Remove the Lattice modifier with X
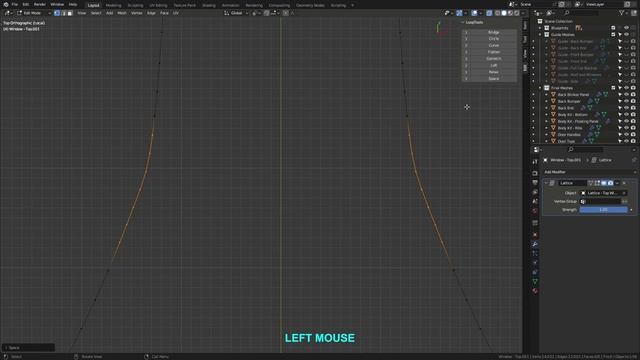The width and height of the screenshot is (640, 360). pyautogui.click(x=624, y=183)
